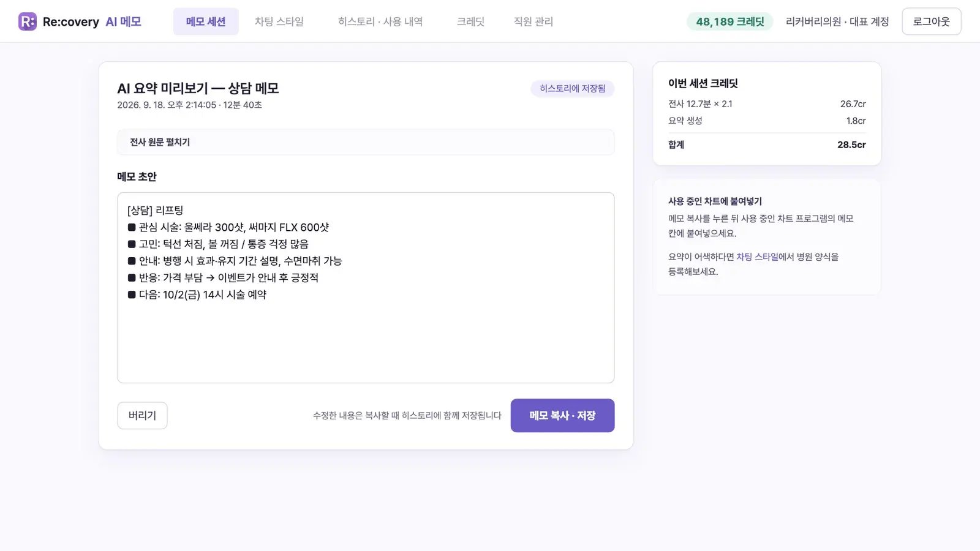Screen dimensions: 980x551
Task: Click the AI 요약 미리보기 — 상담 메모 heading
Action: click(x=198, y=88)
